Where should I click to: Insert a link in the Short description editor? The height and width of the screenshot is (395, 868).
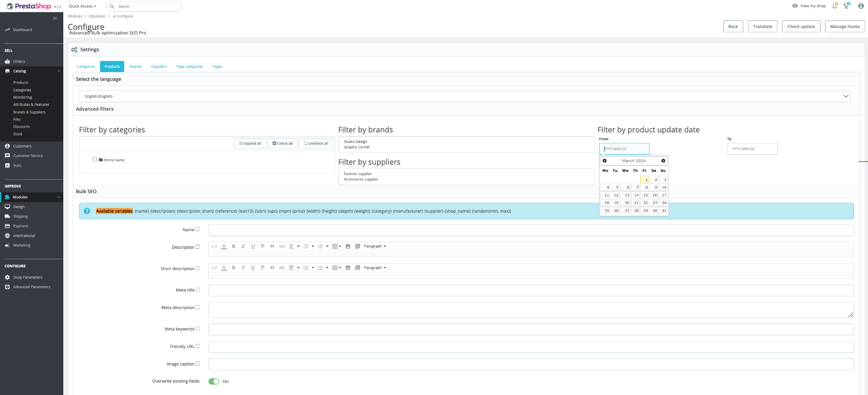coord(282,268)
